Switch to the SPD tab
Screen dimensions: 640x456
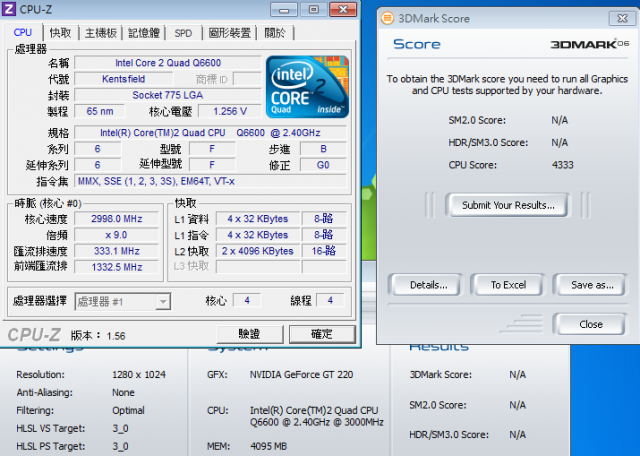point(183,33)
